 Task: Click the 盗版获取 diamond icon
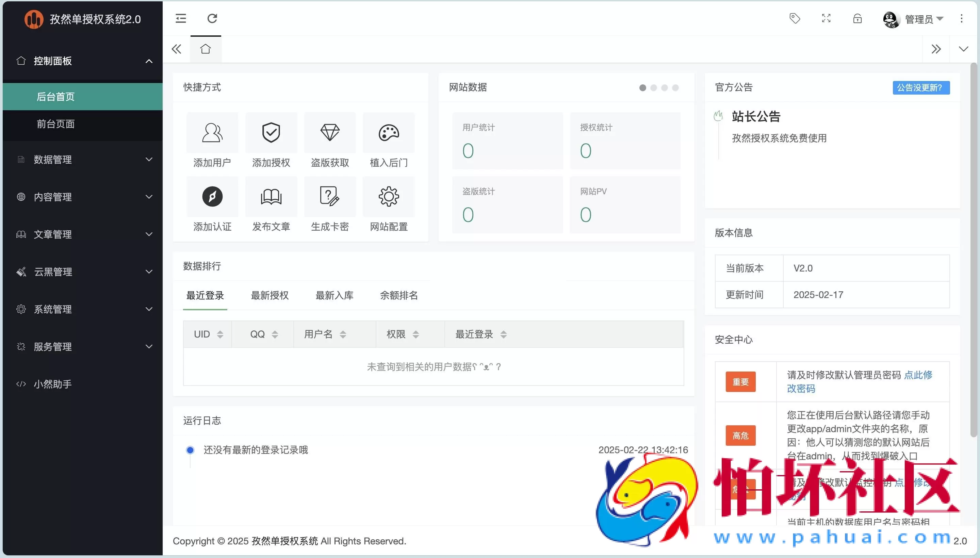pos(330,133)
